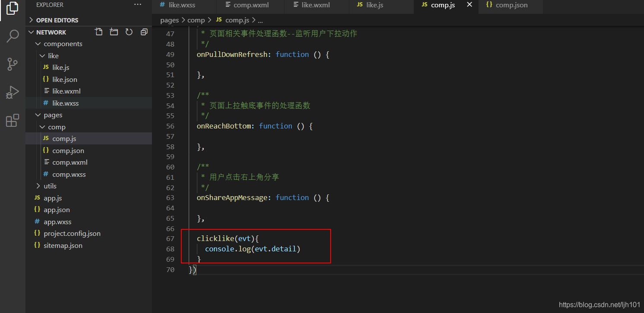Open comp.wxml in the file tree
Image resolution: width=644 pixels, height=313 pixels.
pos(88,163)
